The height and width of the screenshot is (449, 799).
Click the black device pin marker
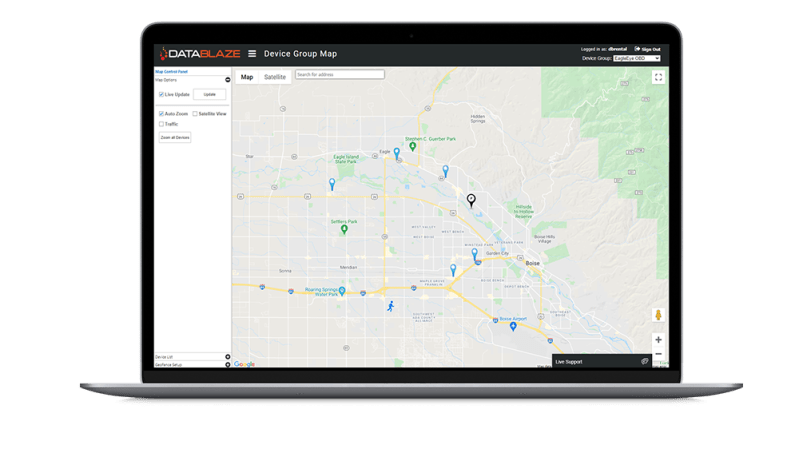pos(471,200)
